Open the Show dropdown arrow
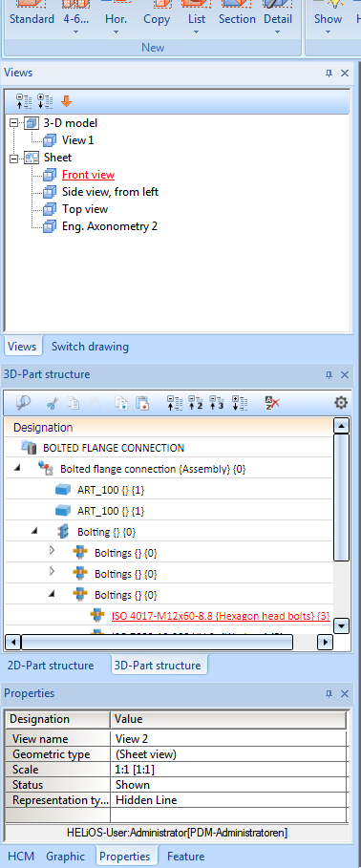This screenshot has width=361, height=868. coord(328,32)
